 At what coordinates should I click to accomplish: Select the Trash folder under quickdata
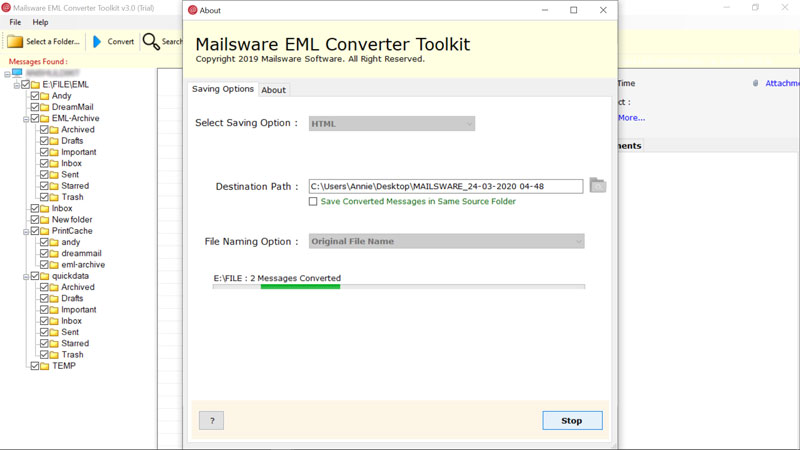72,355
